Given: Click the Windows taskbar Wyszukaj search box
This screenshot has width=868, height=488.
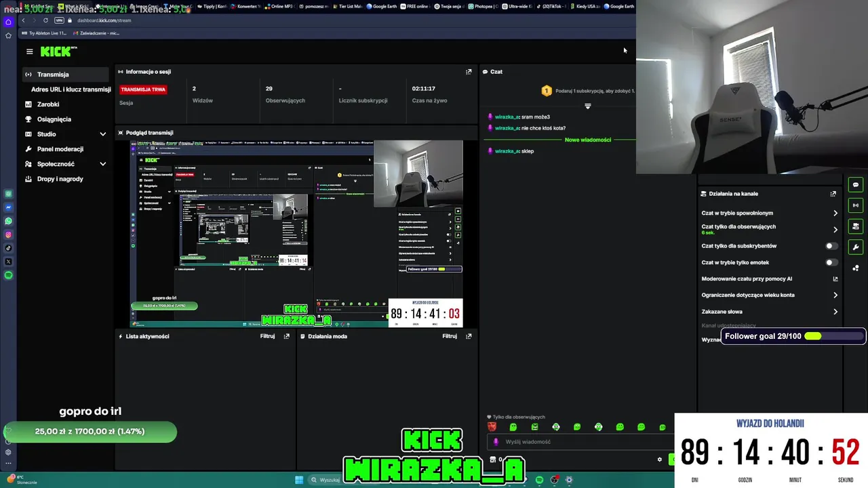Looking at the screenshot, I should tap(325, 480).
